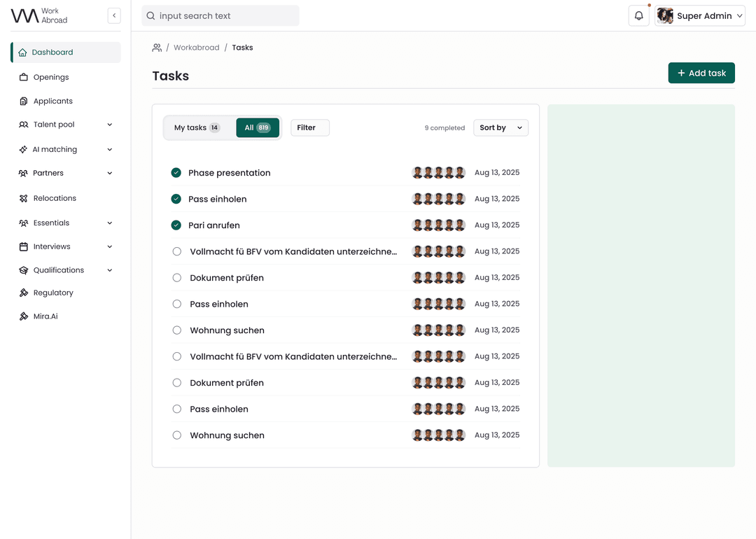The image size is (756, 539).
Task: Switch to the My tasks tab
Action: coord(197,127)
